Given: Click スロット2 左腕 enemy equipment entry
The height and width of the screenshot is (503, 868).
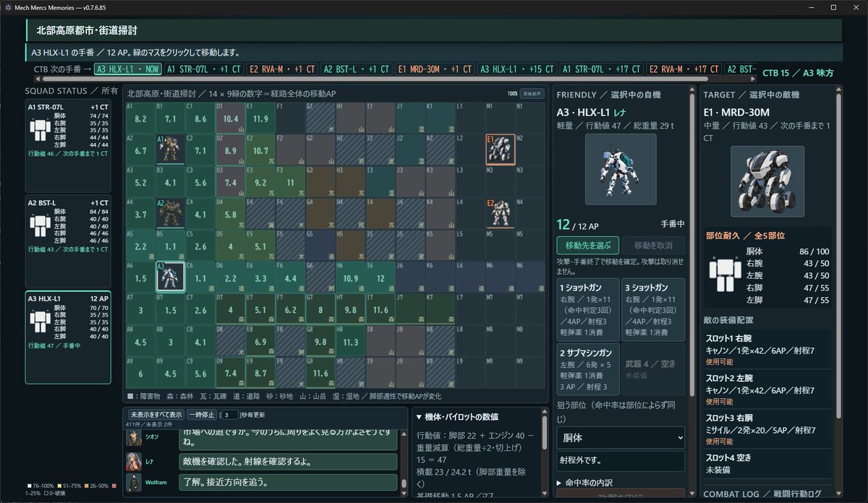Looking at the screenshot, I should tap(767, 388).
